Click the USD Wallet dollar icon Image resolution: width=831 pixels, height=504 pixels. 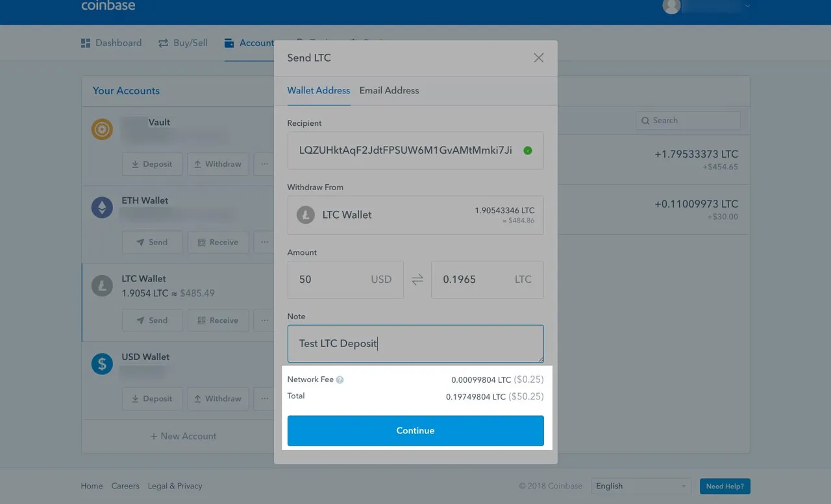pyautogui.click(x=102, y=364)
